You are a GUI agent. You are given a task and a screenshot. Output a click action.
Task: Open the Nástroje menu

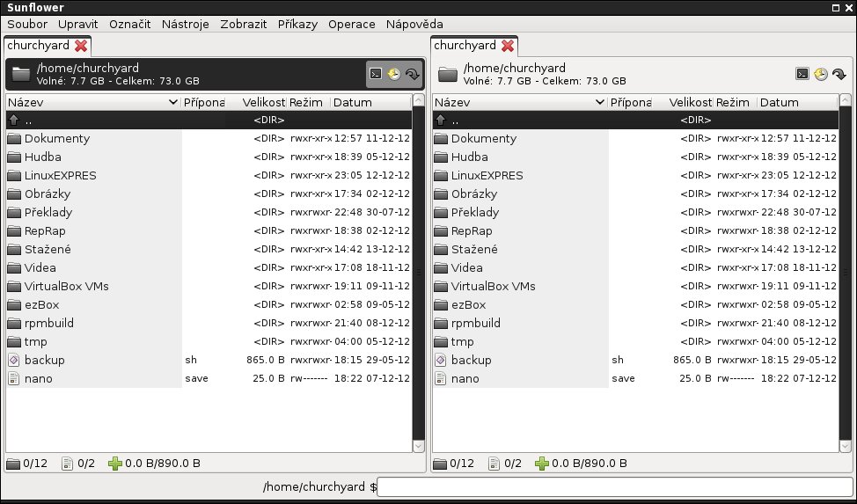tap(186, 24)
